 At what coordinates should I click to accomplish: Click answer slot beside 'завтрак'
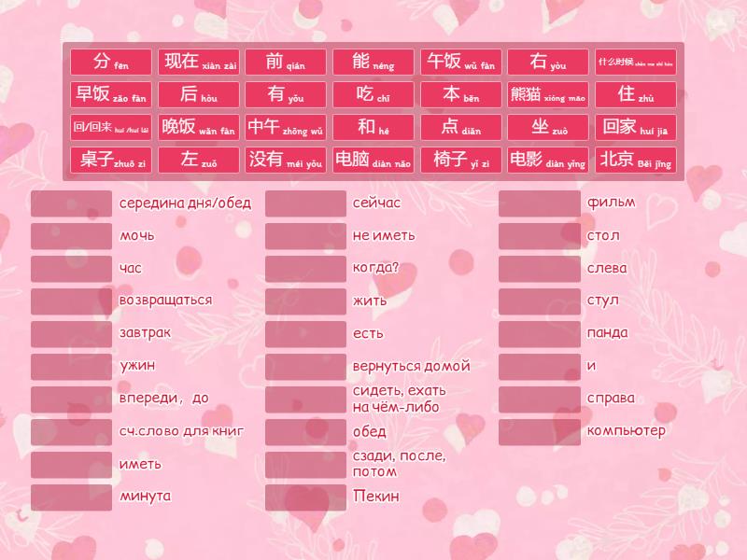71,334
